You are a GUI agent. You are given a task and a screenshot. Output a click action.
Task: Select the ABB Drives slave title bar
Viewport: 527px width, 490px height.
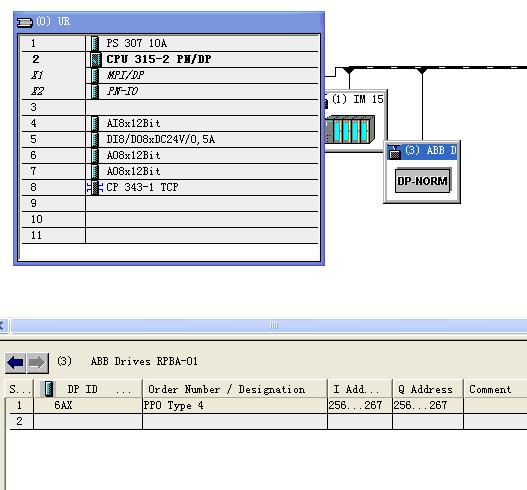pos(422,151)
